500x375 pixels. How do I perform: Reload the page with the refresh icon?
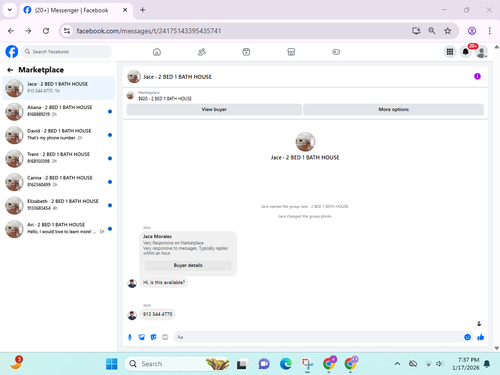[x=46, y=31]
